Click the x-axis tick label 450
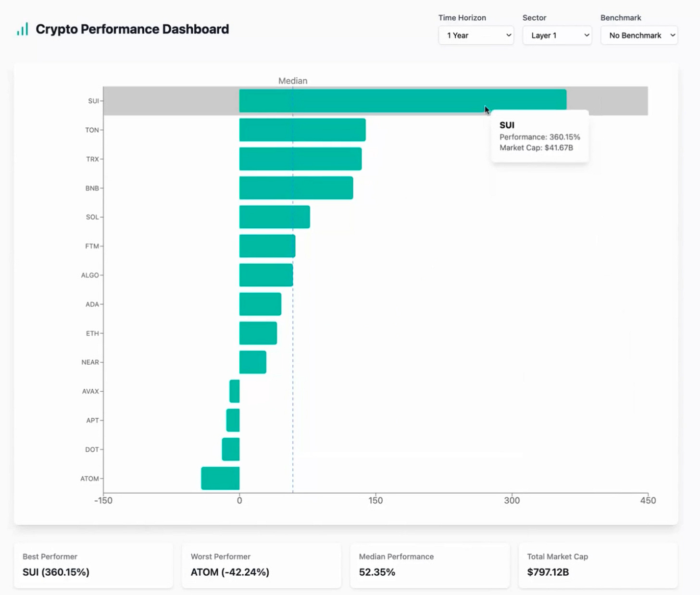Viewport: 700px width, 595px height. tap(648, 500)
